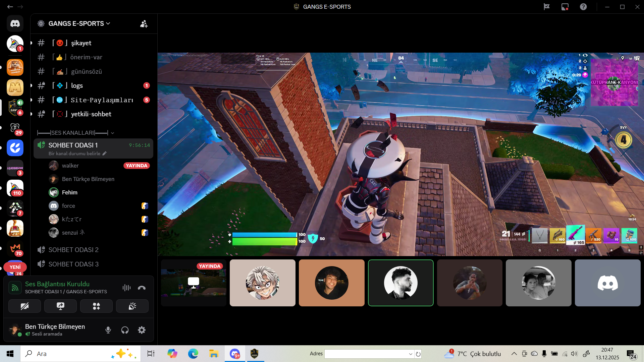Open user settings gear icon
The width and height of the screenshot is (644, 362).
142,330
